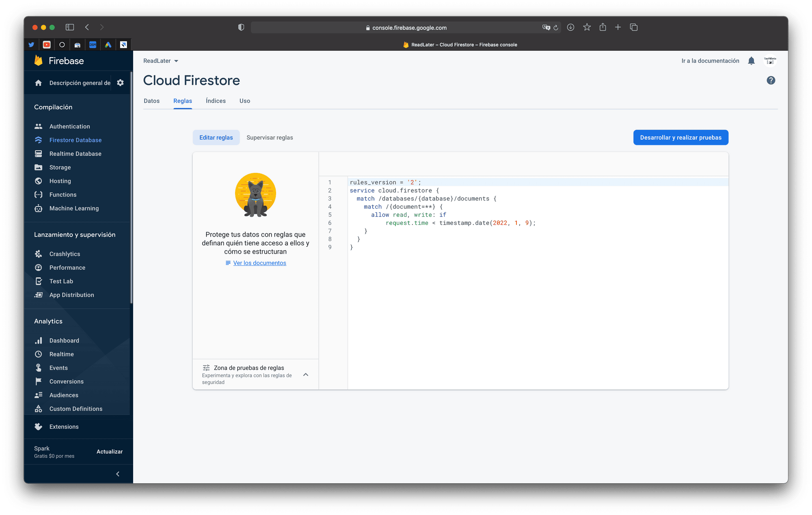Open Analytics Audiences

coord(64,395)
